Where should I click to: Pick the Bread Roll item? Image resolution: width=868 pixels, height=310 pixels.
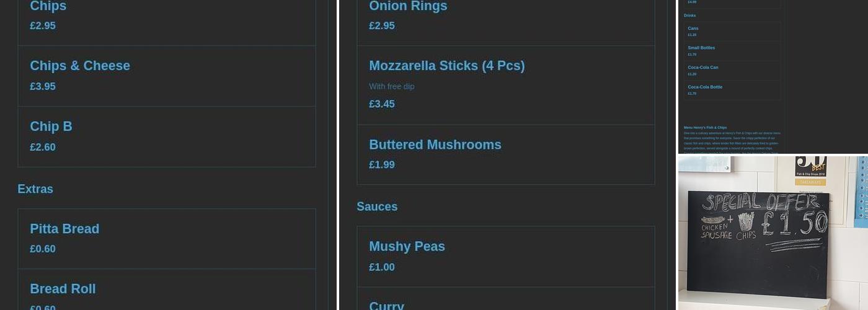tap(63, 289)
